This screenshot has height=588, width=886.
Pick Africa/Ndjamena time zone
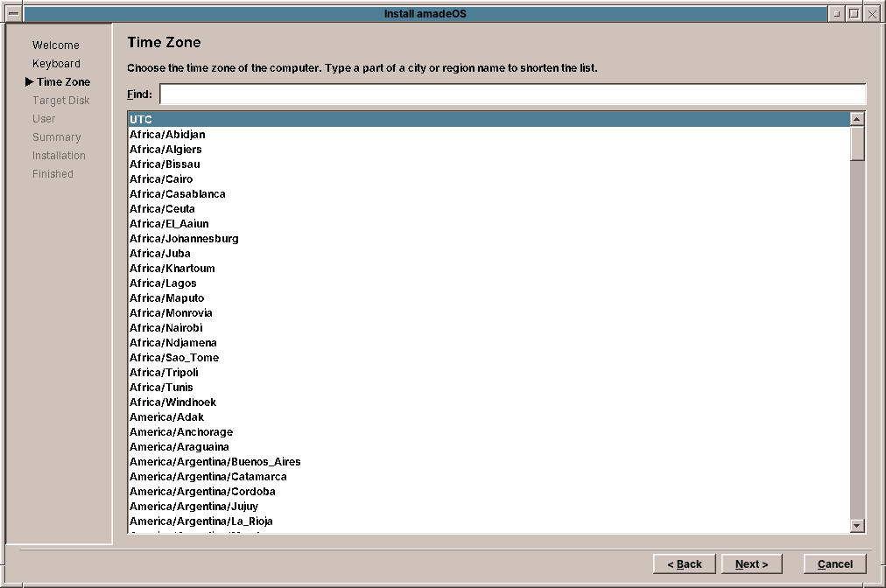[489, 342]
